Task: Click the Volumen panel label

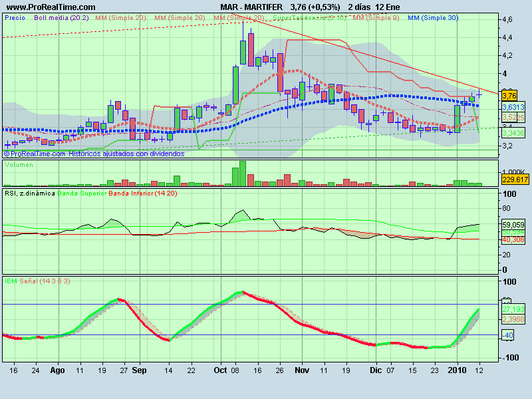Action: click(x=19, y=164)
